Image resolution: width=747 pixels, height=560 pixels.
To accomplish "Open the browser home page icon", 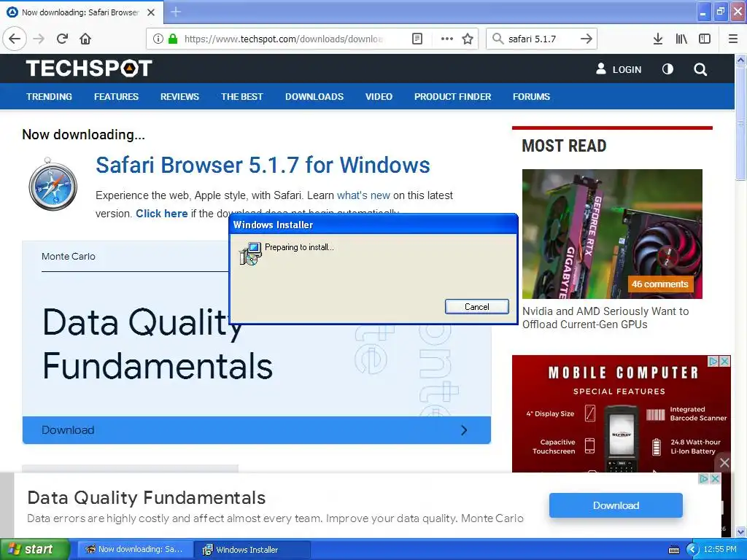I will pos(85,39).
